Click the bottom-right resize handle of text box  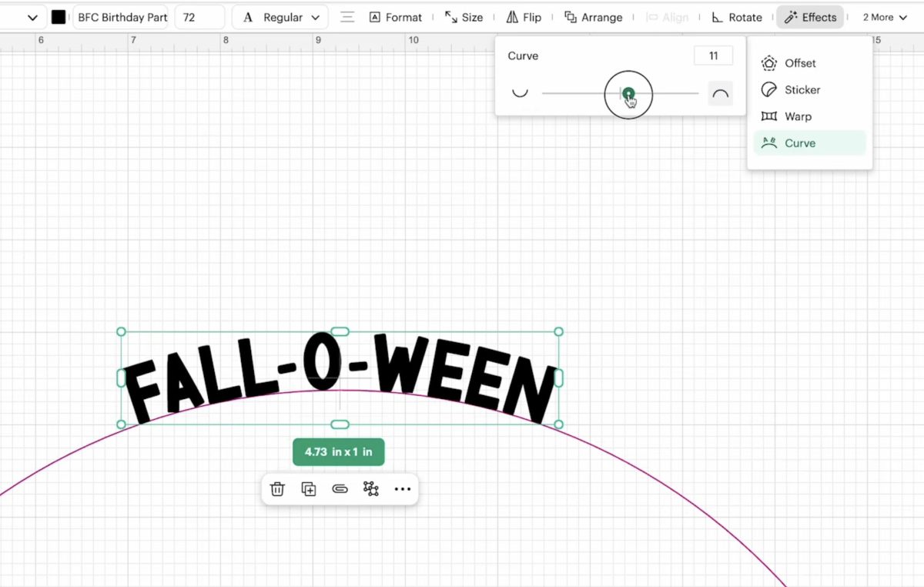pyautogui.click(x=559, y=424)
